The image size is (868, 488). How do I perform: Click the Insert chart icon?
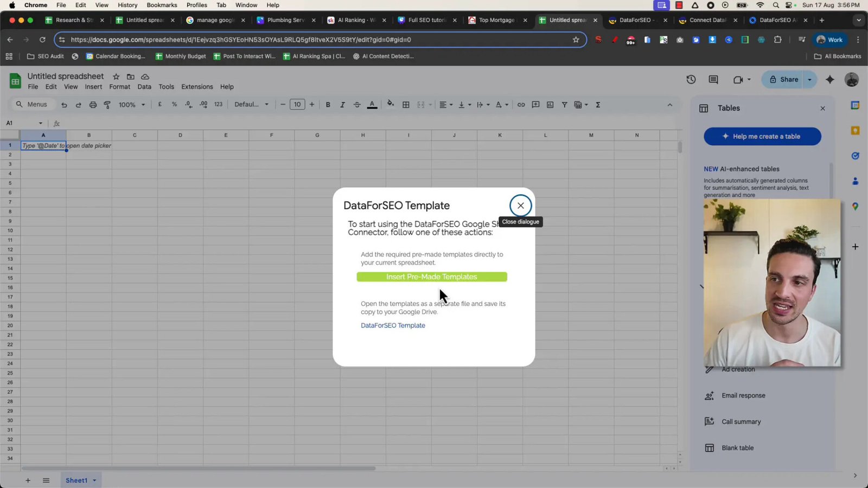[x=550, y=105]
